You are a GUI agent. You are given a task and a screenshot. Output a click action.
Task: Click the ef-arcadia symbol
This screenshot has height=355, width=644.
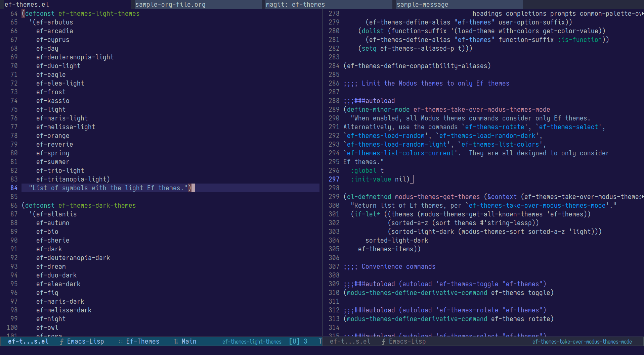click(x=55, y=31)
